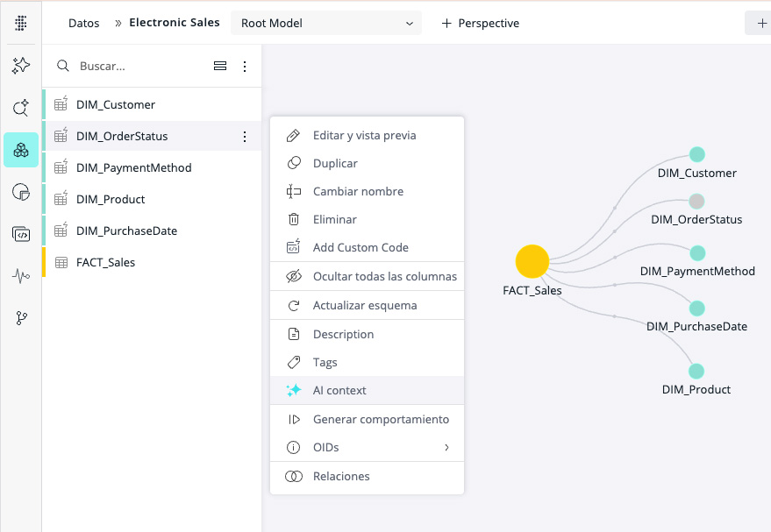Expand the OIDs submenu arrow
Viewport: 771px width, 532px height.
click(x=446, y=448)
